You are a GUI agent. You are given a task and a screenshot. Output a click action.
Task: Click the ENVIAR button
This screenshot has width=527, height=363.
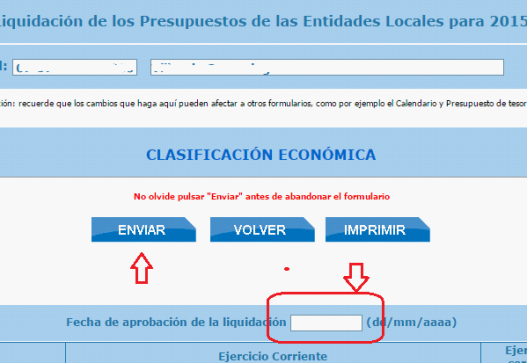point(144,230)
